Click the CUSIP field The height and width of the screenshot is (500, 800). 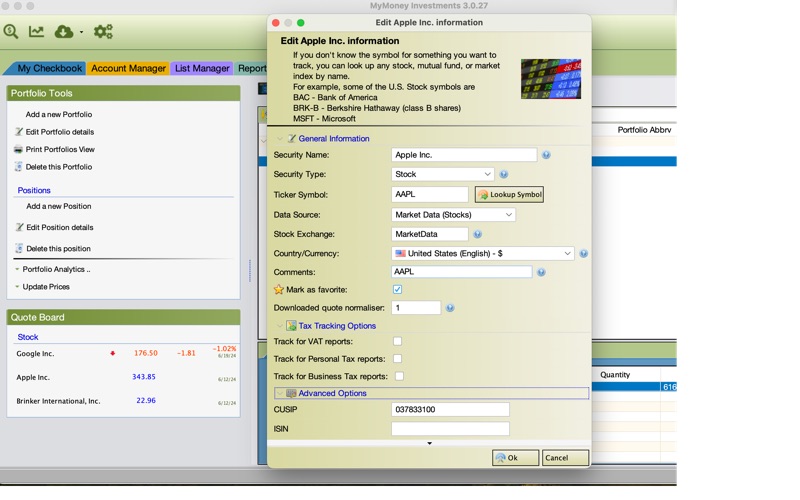click(x=450, y=409)
